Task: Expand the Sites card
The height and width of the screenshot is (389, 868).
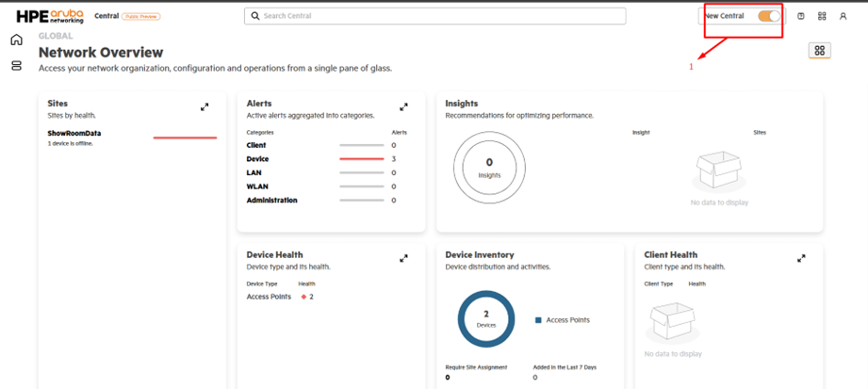Action: [205, 106]
